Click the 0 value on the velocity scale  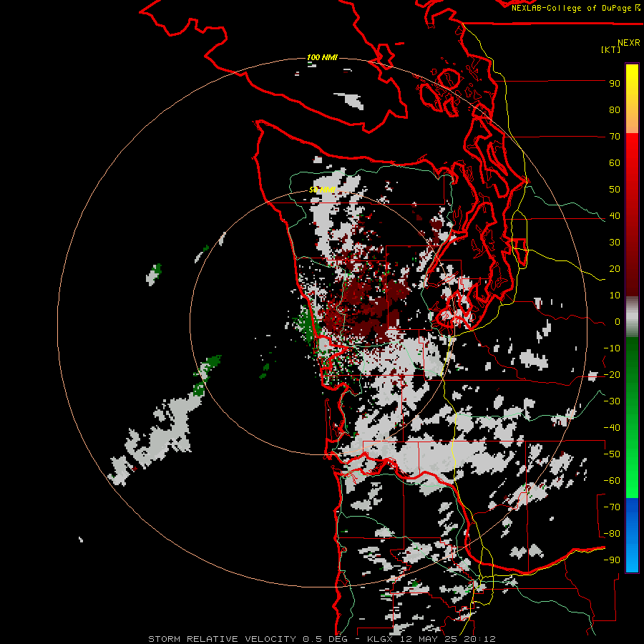tap(618, 322)
